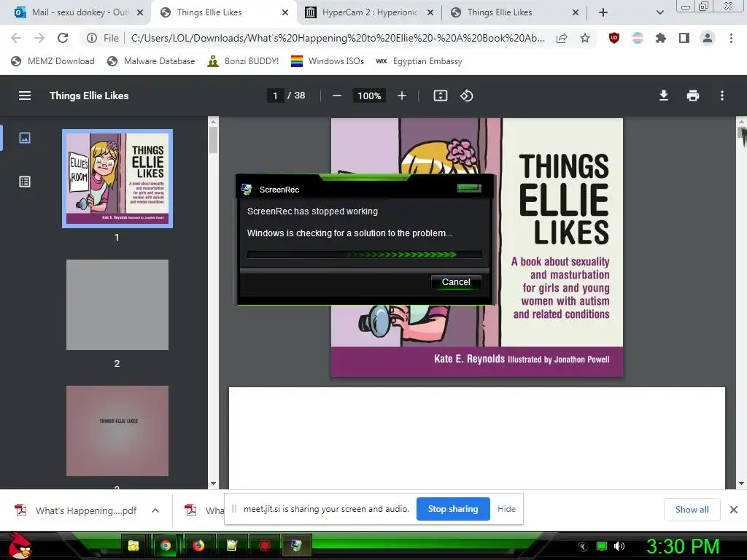The image size is (747, 560).
Task: Show document outline in PDF sidebar
Action: pos(25,182)
